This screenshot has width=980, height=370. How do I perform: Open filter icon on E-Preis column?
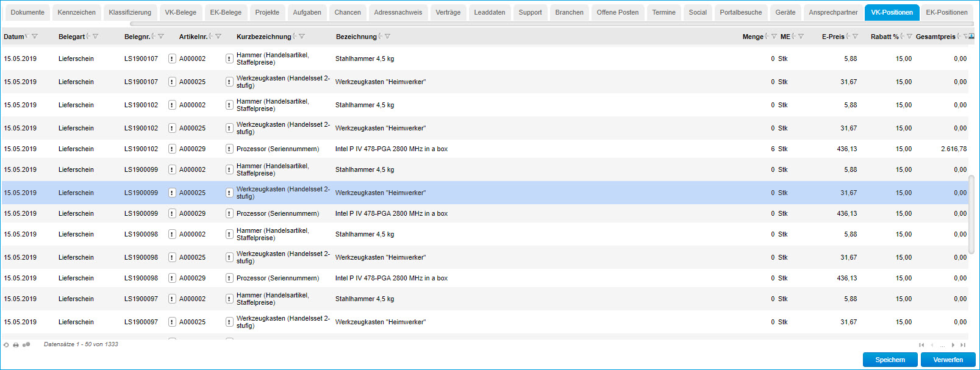coord(855,37)
